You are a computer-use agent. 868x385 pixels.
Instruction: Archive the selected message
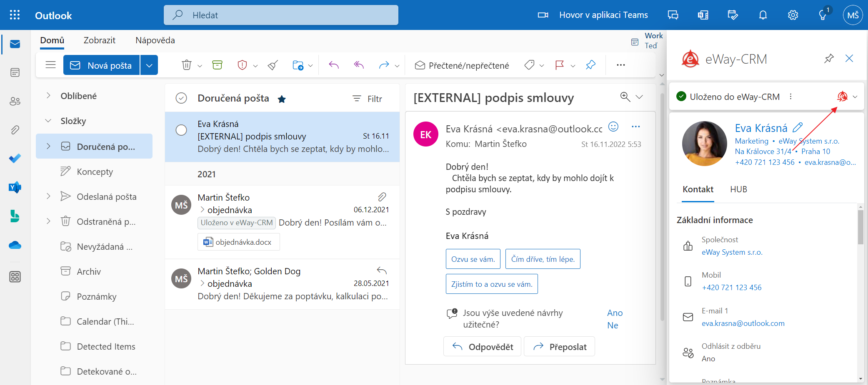[x=218, y=65]
